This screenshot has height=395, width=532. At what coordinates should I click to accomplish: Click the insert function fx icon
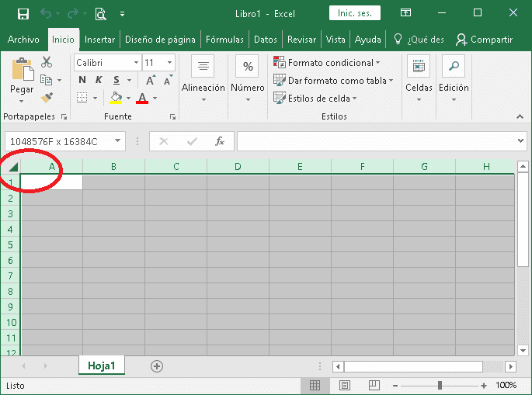point(220,141)
